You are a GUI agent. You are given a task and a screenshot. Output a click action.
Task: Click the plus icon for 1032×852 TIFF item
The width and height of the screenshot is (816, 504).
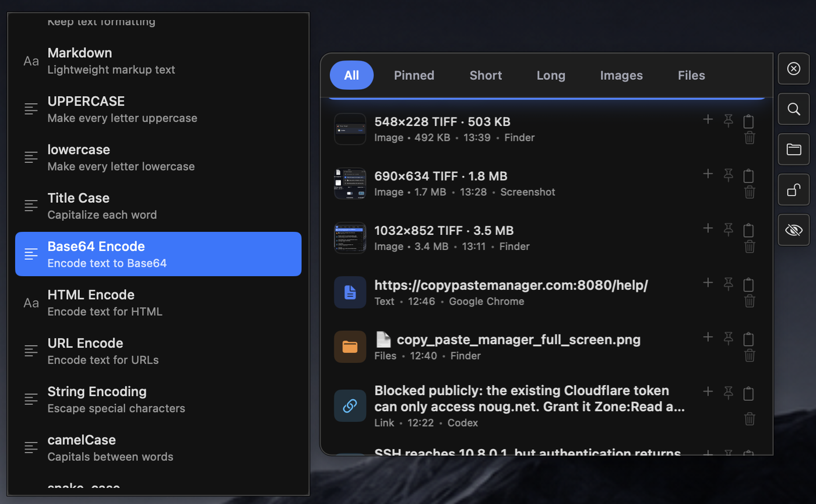click(708, 228)
